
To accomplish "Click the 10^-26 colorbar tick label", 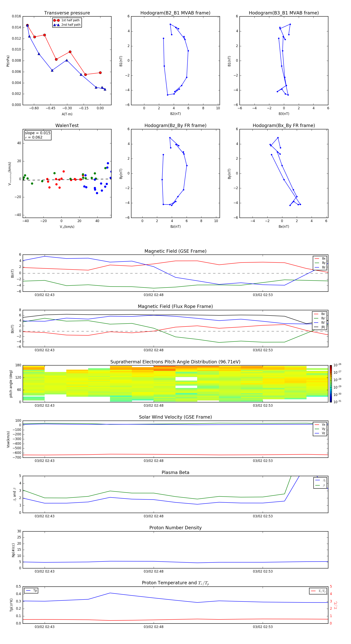I will [337, 365].
